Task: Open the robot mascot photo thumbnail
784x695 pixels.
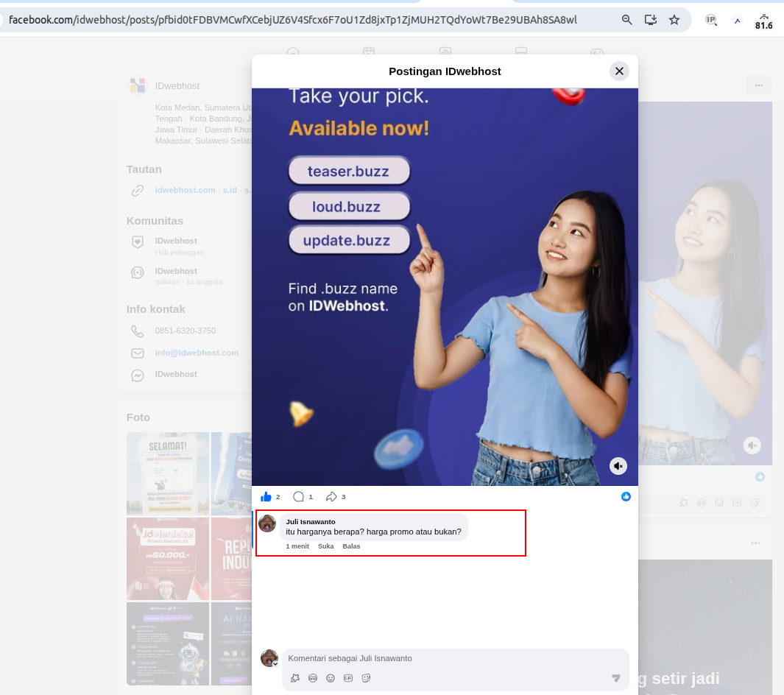Action: click(x=168, y=643)
